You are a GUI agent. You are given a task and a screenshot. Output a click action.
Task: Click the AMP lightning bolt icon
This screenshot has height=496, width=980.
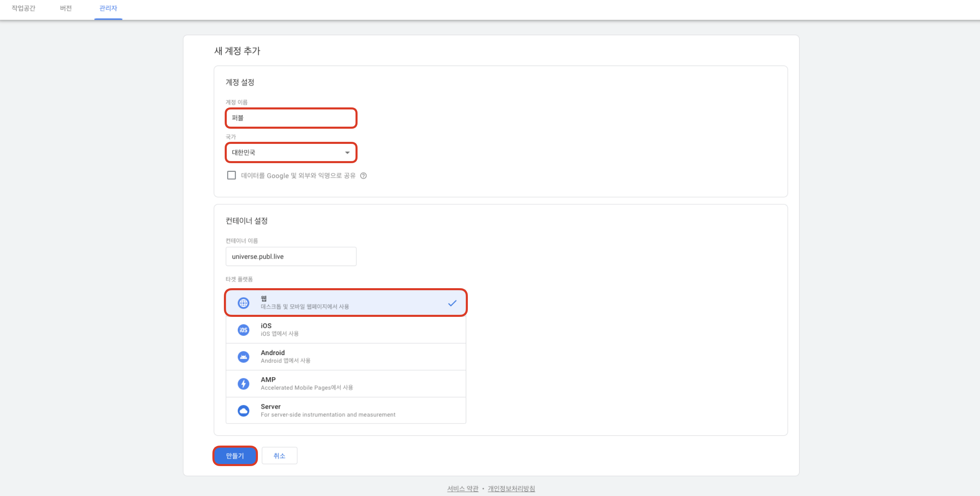click(244, 383)
